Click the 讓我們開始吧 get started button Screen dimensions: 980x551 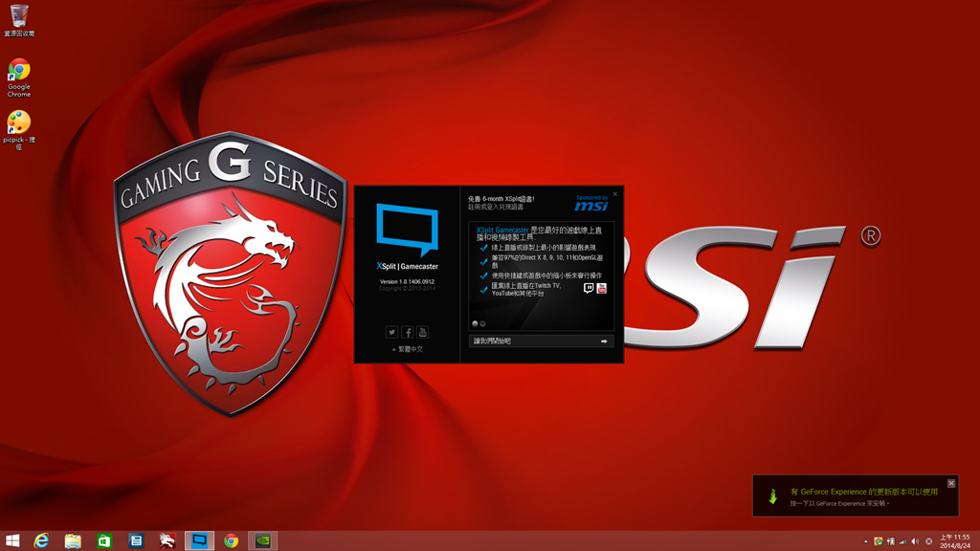pos(542,342)
